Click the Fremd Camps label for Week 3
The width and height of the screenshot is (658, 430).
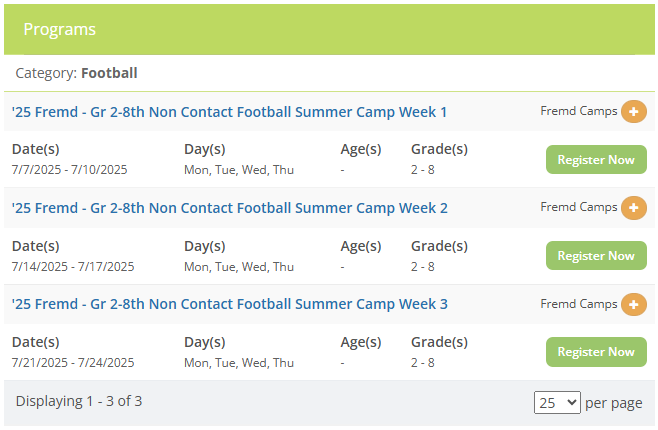pos(579,303)
